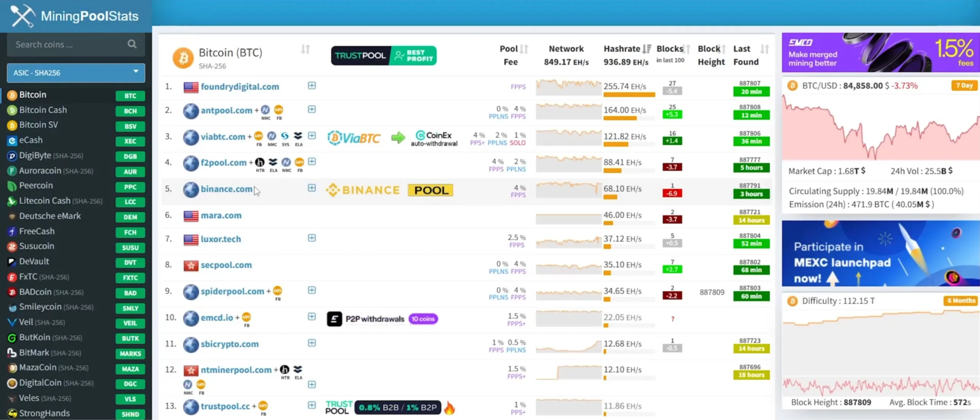Click the TRUSTPOOL Best Profit banner

pos(384,56)
